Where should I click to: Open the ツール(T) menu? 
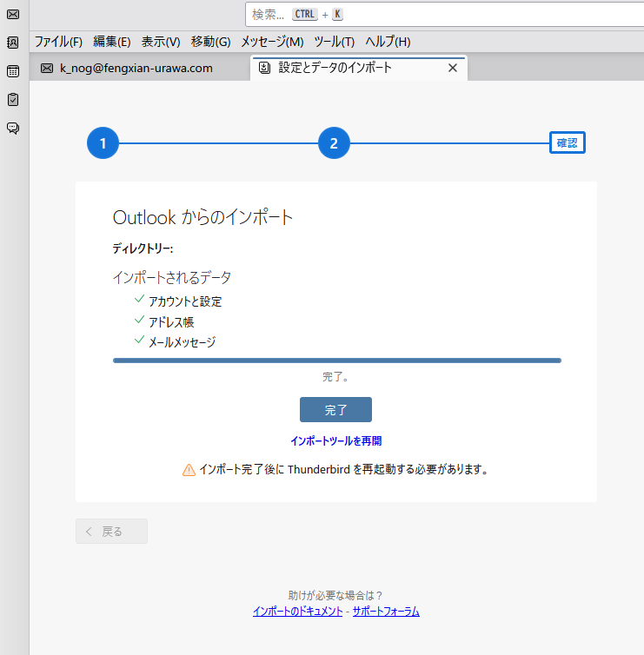[x=334, y=42]
